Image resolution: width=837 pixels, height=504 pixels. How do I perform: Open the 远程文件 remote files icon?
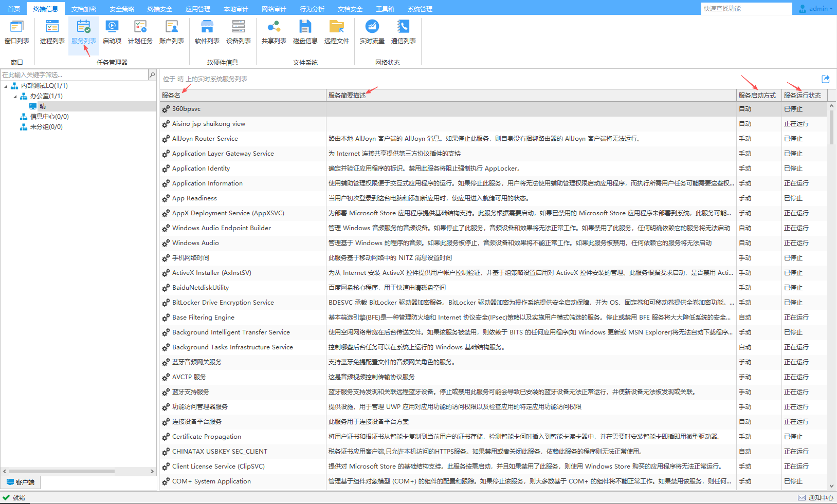click(337, 32)
